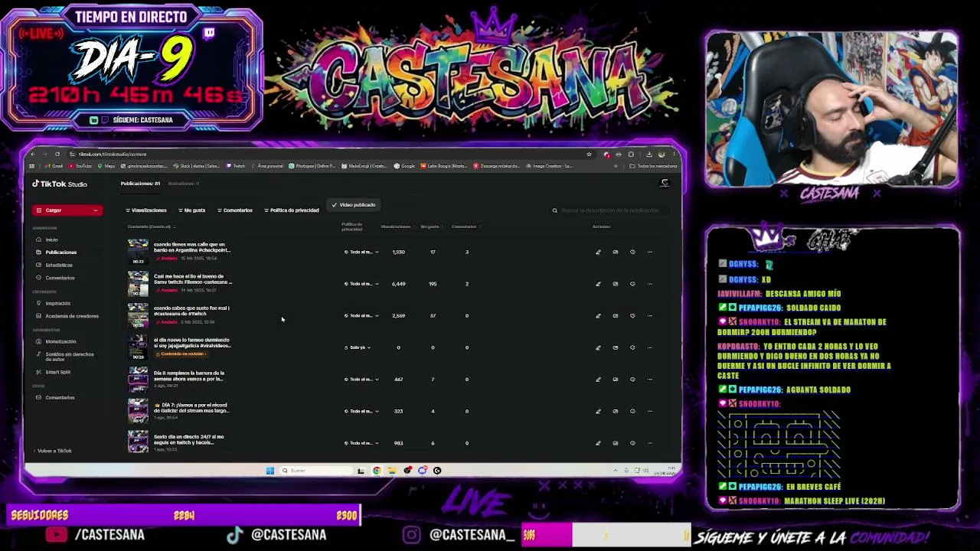The width and height of the screenshot is (980, 551).
Task: Open the YouTube bookmark
Action: pos(80,166)
